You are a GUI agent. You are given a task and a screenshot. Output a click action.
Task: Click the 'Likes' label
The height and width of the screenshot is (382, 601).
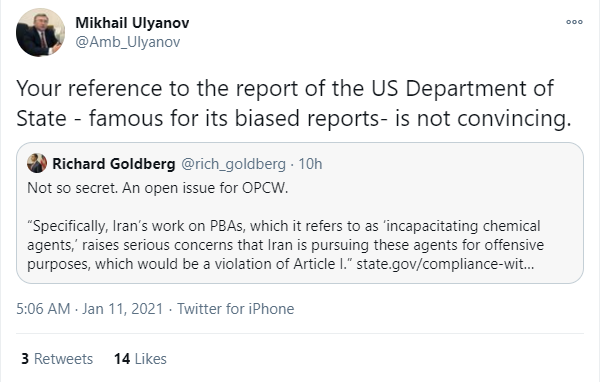pyautogui.click(x=151, y=359)
